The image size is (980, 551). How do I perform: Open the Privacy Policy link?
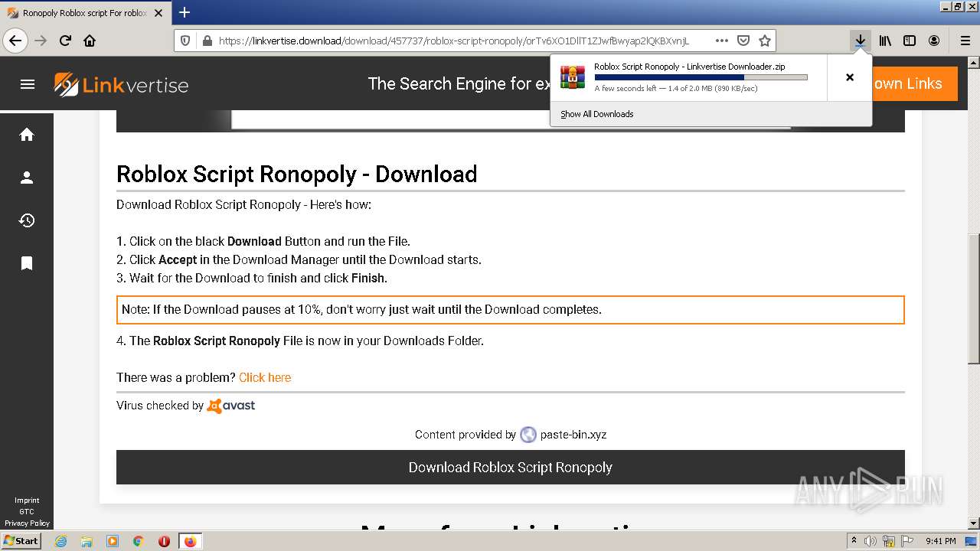[27, 523]
